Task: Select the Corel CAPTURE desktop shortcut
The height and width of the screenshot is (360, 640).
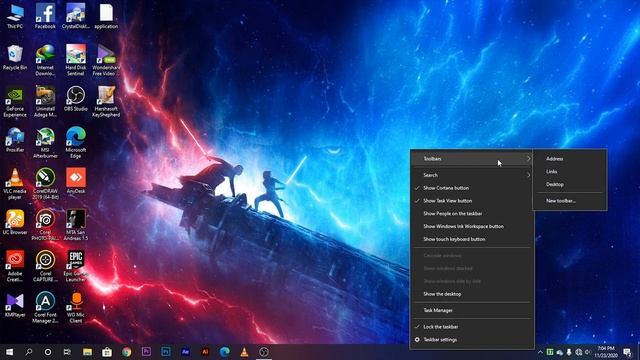Action: pos(45,267)
